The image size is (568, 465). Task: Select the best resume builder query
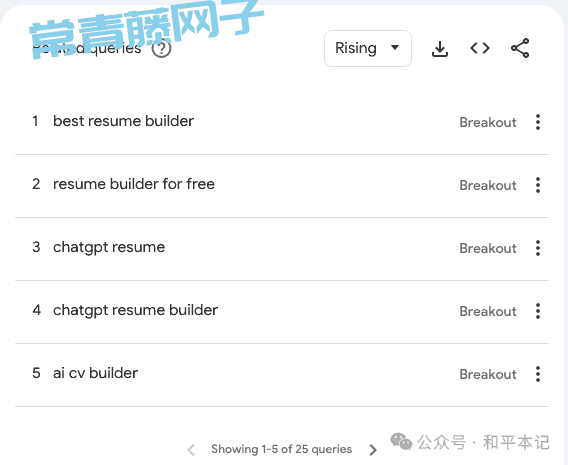click(123, 121)
